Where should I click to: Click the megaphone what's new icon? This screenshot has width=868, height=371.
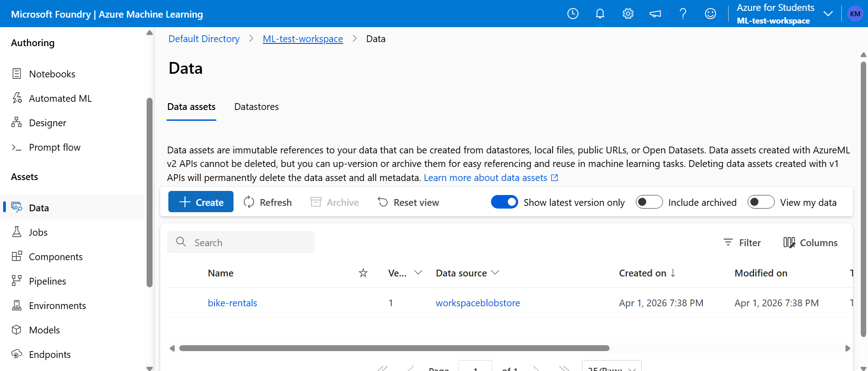pos(655,14)
